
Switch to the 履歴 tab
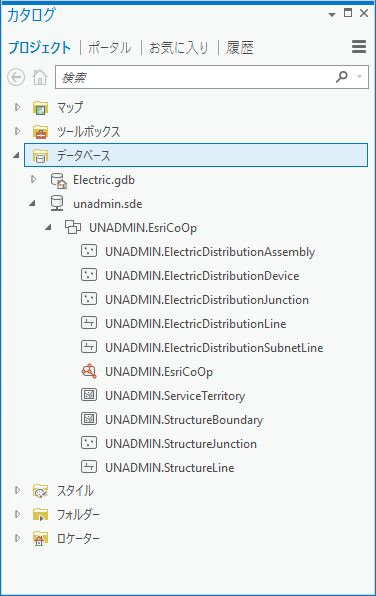tap(240, 48)
